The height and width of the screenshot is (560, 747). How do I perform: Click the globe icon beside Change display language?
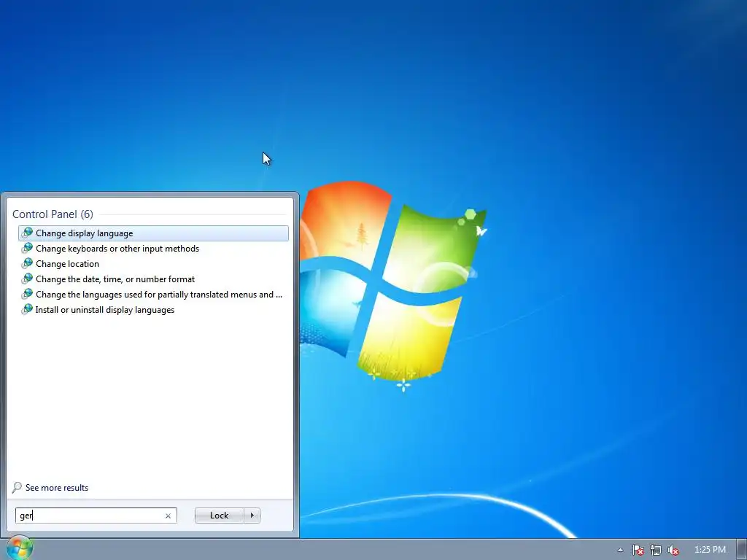pyautogui.click(x=27, y=233)
